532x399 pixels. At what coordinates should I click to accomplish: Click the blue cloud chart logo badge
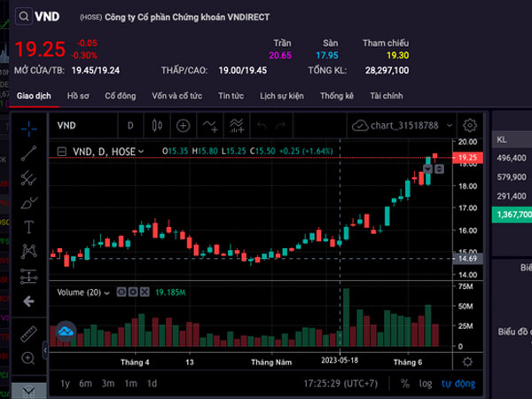66,332
